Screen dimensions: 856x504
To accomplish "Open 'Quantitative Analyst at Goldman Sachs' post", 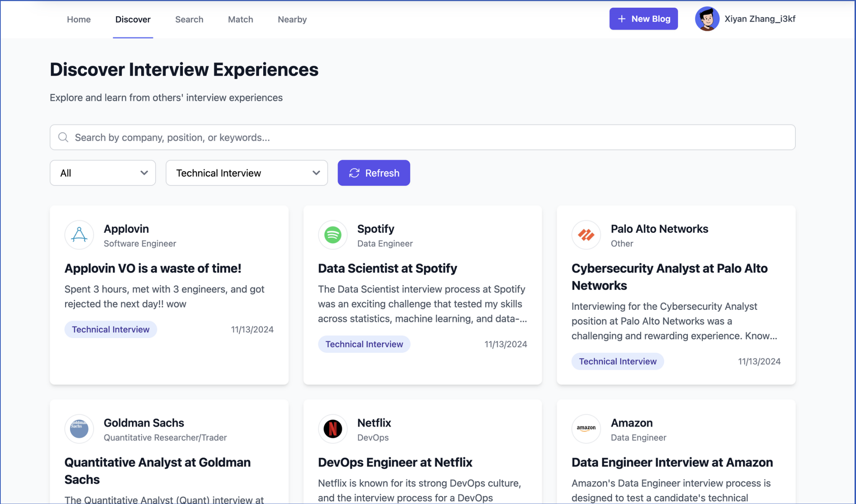I will (157, 471).
